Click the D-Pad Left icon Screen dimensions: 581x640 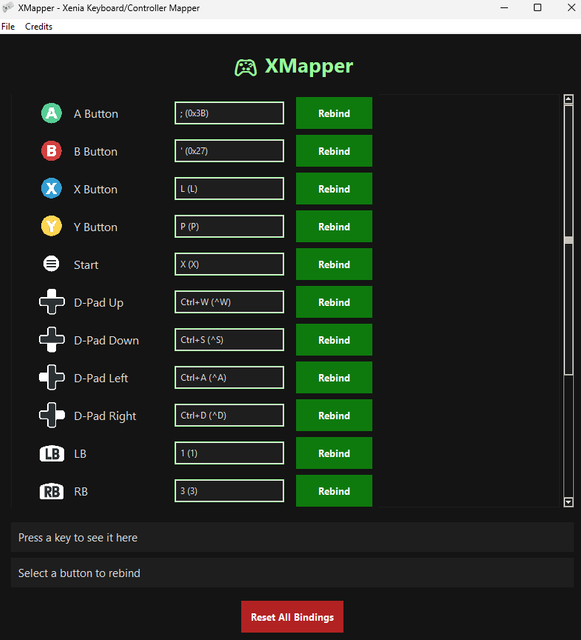tap(51, 378)
